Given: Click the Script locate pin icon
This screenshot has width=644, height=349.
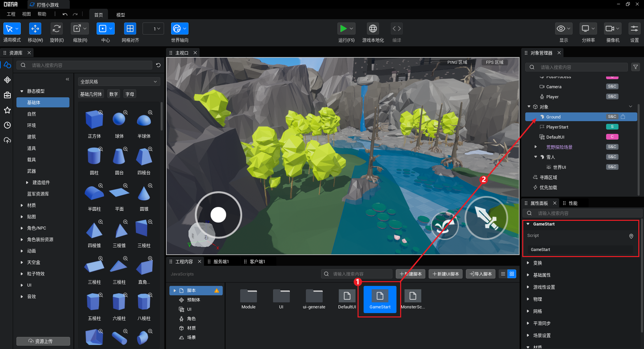Looking at the screenshot, I should tap(631, 236).
